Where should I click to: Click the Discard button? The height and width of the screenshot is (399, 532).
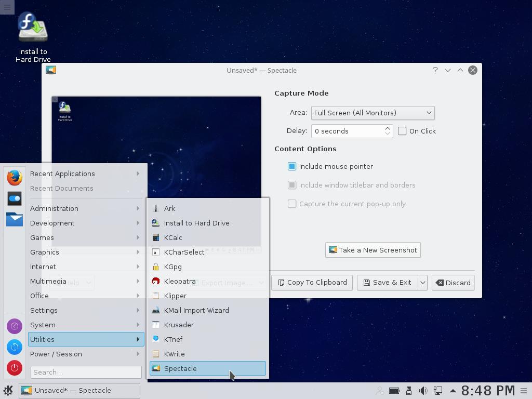click(453, 283)
